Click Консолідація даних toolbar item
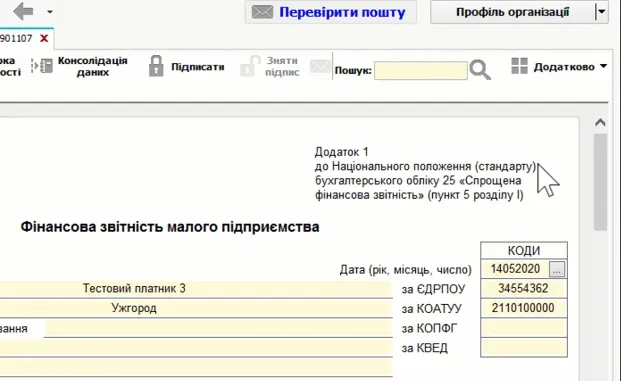621x381 pixels. coord(80,66)
